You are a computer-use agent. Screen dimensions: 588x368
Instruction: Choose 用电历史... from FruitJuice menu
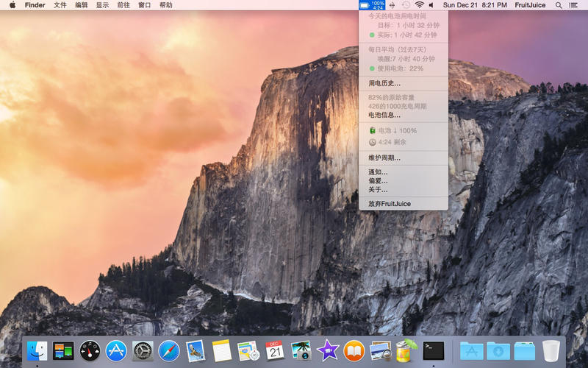click(403, 83)
